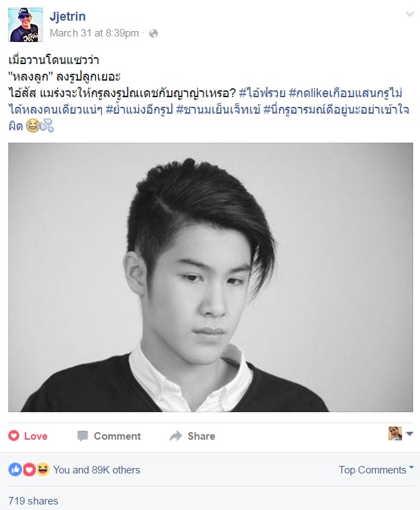Click the Share arrow icon

point(176,436)
